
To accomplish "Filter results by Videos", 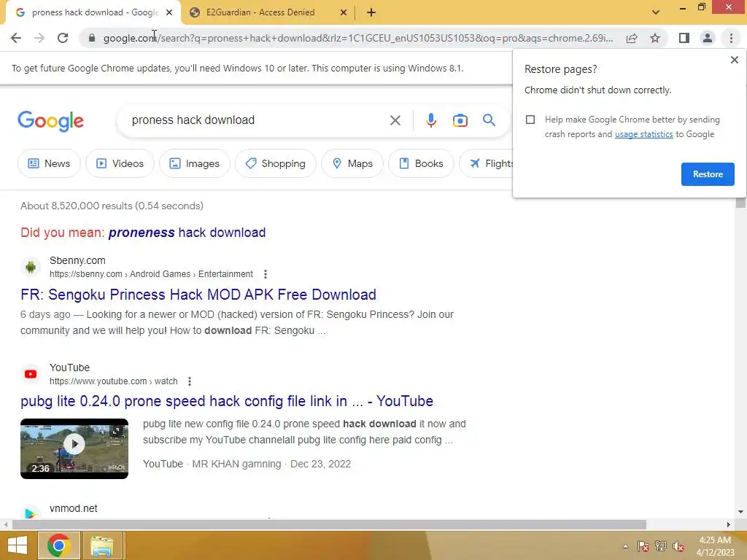I will click(x=120, y=163).
